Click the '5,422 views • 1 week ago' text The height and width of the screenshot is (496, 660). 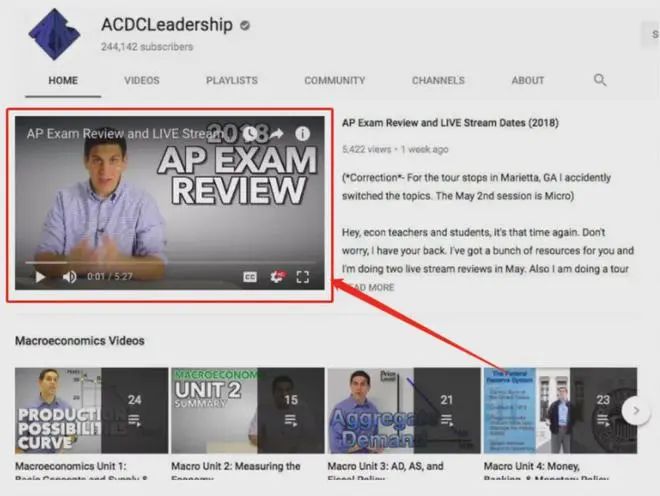[x=395, y=149]
